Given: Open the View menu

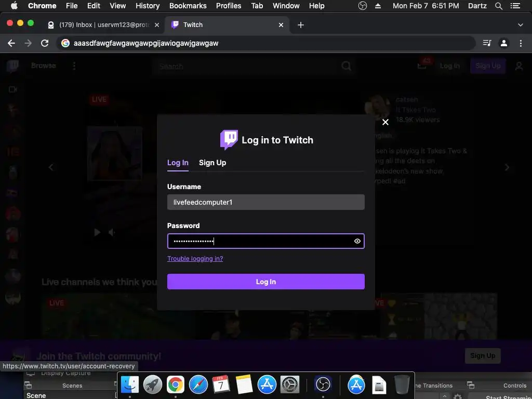Looking at the screenshot, I should point(118,6).
